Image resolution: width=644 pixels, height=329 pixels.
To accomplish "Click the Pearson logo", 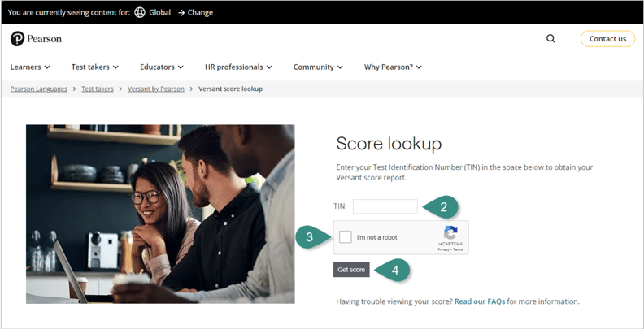I will (x=36, y=39).
